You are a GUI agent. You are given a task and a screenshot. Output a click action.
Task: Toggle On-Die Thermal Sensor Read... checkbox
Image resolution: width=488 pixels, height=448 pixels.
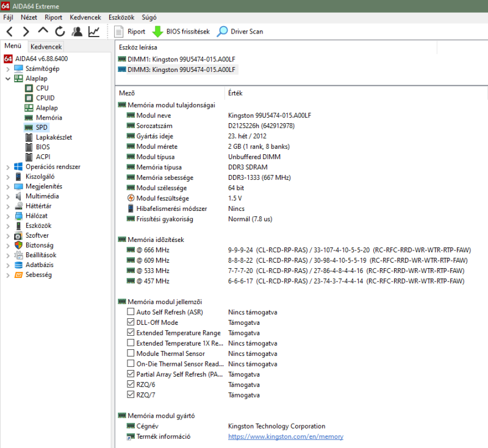131,363
